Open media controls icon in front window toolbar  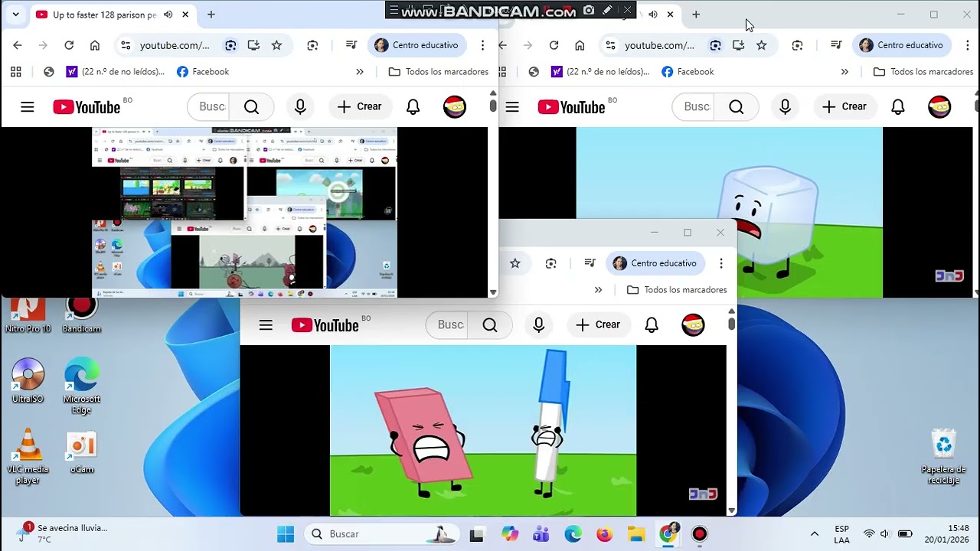pyautogui.click(x=590, y=263)
